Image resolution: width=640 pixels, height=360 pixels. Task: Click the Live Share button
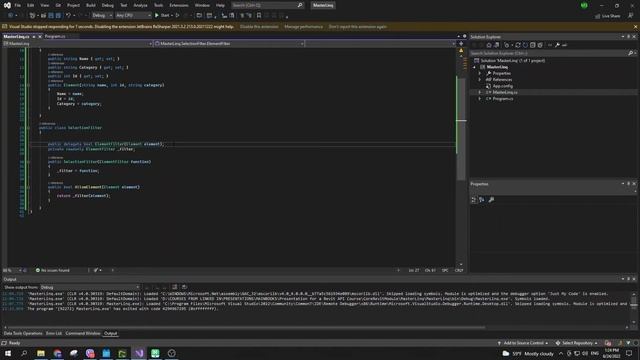point(608,16)
